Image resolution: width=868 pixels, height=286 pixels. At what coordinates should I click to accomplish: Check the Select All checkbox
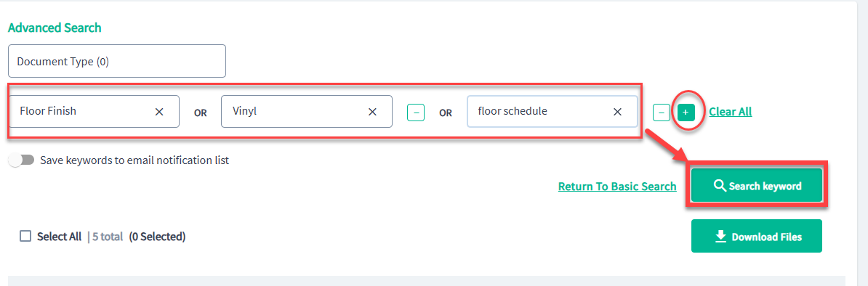[x=25, y=236]
